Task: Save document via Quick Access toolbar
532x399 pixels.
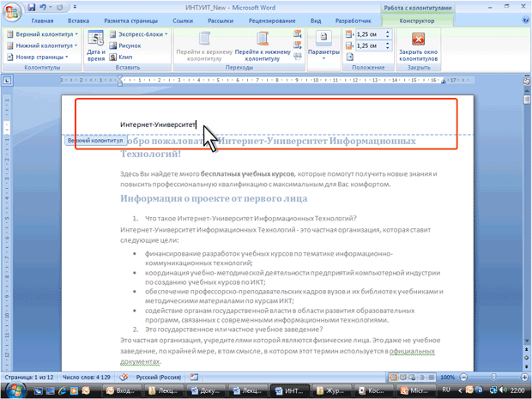Action: coord(32,7)
